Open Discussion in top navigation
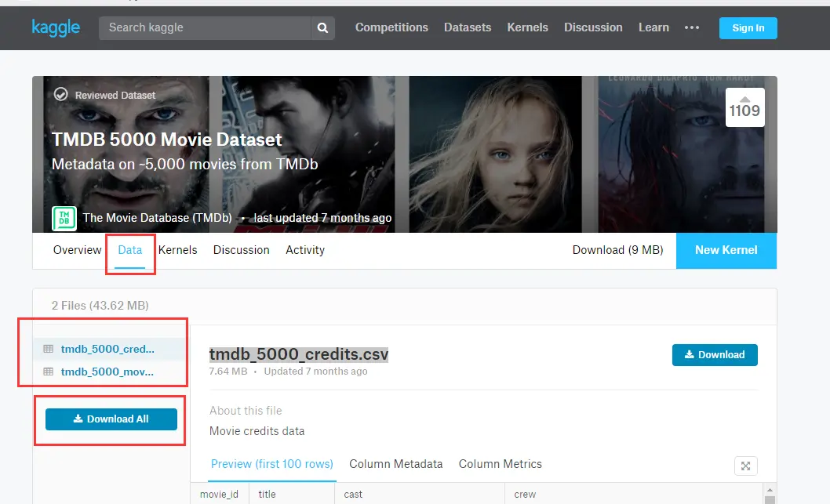This screenshot has height=504, width=830. [x=593, y=27]
